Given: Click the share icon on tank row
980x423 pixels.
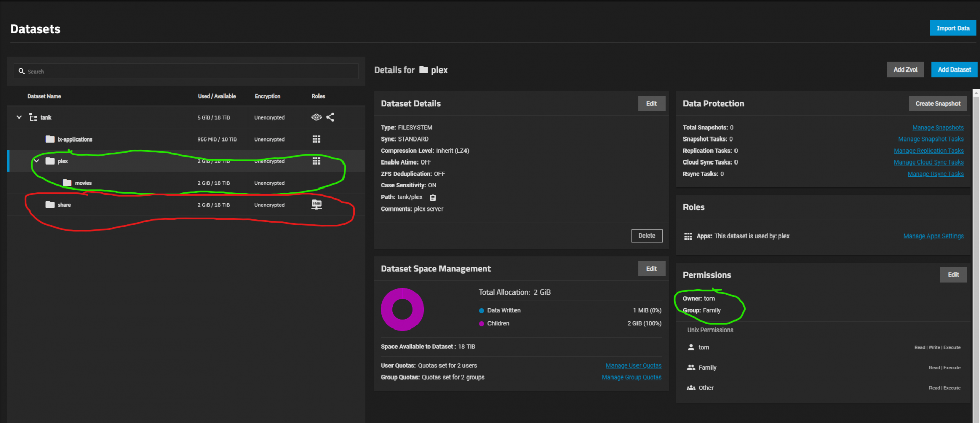Looking at the screenshot, I should point(330,117).
